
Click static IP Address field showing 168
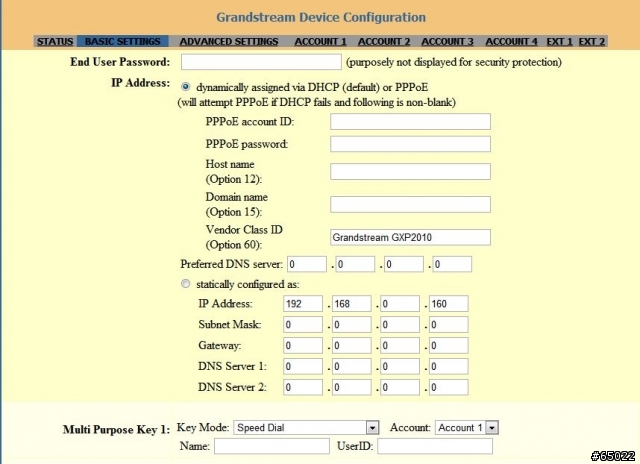(x=351, y=304)
